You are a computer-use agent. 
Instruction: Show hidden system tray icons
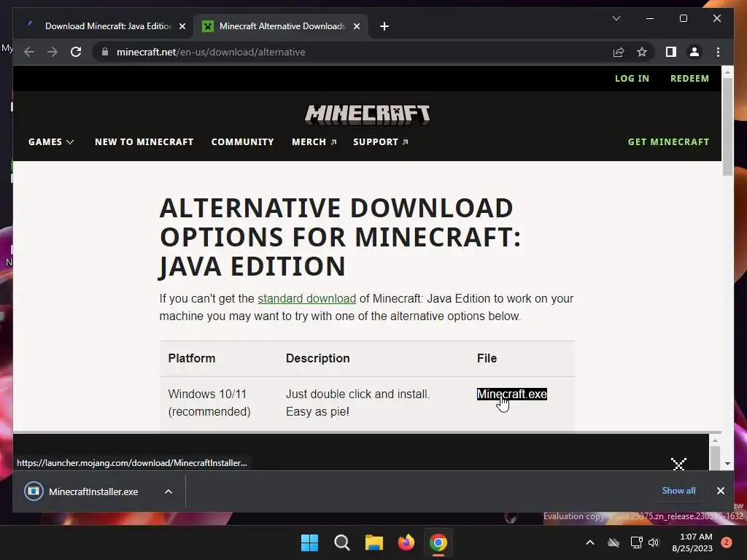pyautogui.click(x=589, y=542)
